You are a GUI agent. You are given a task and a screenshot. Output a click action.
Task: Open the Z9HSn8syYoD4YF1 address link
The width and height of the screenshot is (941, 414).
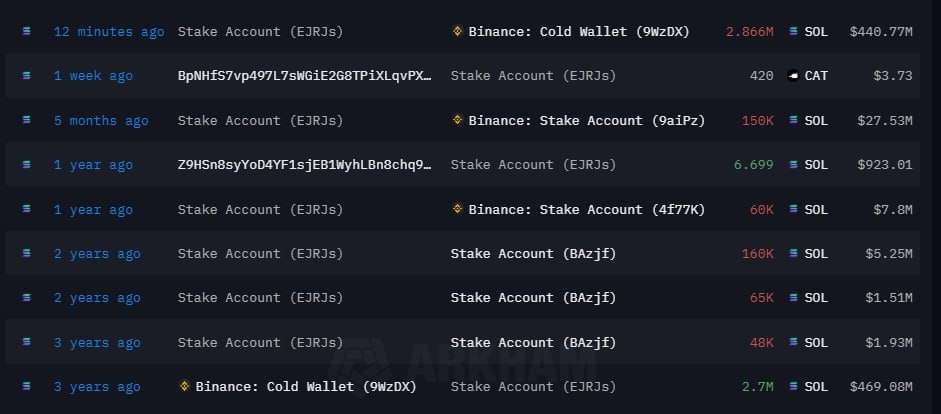pyautogui.click(x=305, y=165)
